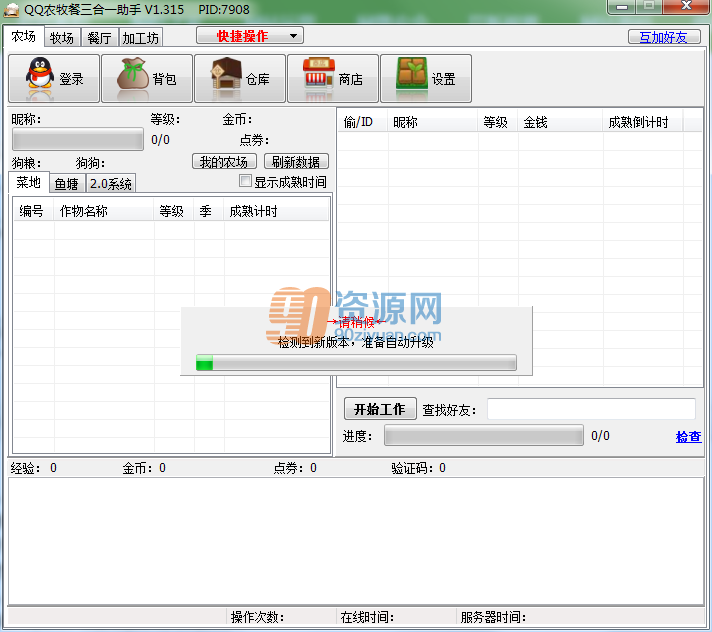Image resolution: width=712 pixels, height=632 pixels.
Task: Select the 鱼塘 sub-tab
Action: click(x=67, y=184)
